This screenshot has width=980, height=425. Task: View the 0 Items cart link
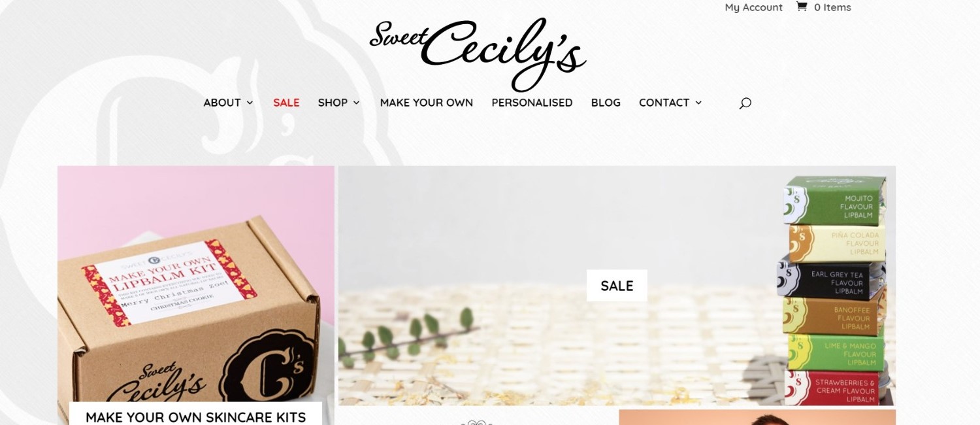coord(832,7)
